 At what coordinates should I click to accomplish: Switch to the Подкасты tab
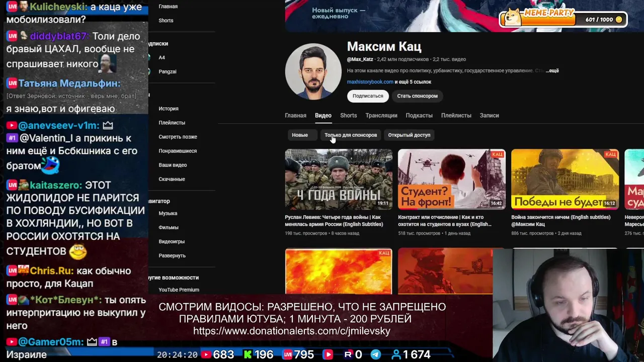click(419, 116)
